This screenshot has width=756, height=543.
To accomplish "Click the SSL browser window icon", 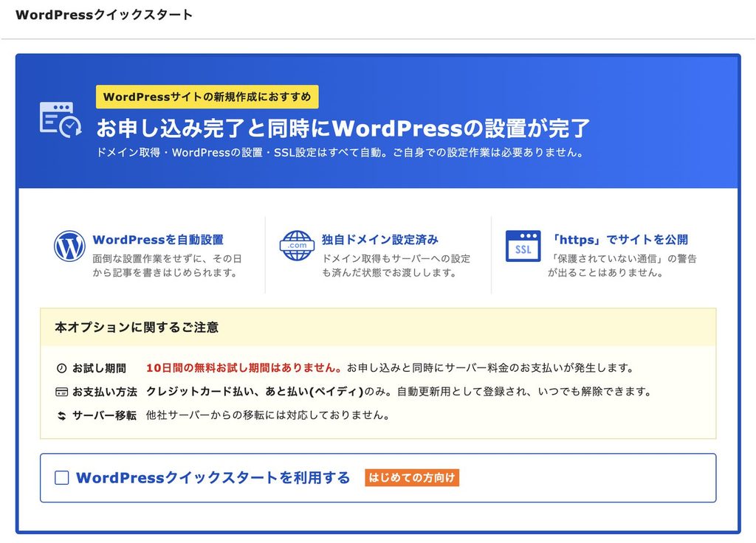I will point(523,246).
